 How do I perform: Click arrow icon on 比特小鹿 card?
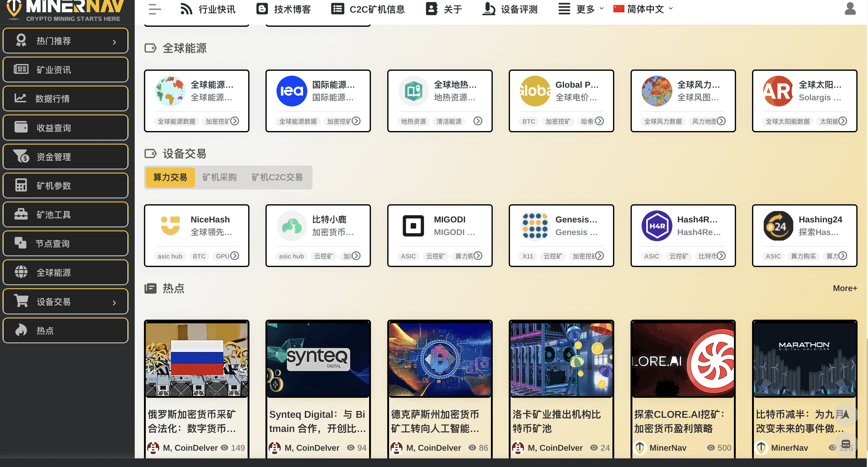click(x=356, y=256)
